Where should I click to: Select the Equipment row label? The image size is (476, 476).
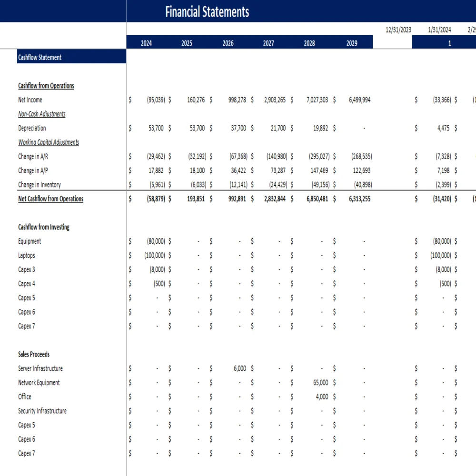[x=30, y=241]
